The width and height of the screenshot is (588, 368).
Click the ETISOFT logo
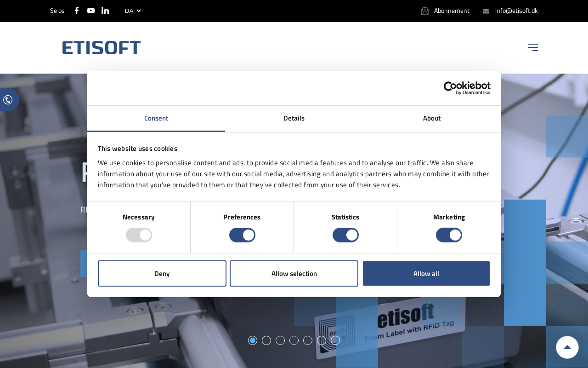[x=102, y=47]
